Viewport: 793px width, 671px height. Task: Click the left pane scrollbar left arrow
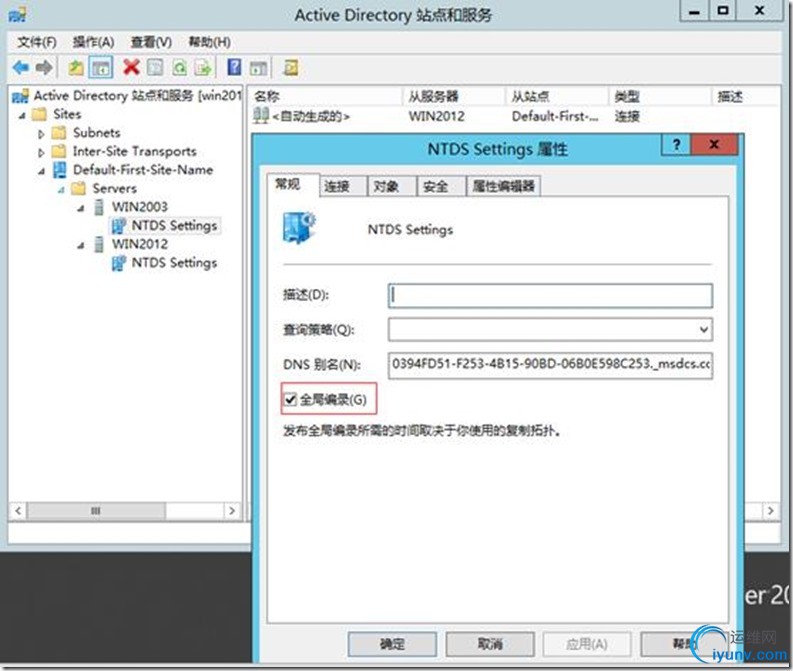coord(18,511)
